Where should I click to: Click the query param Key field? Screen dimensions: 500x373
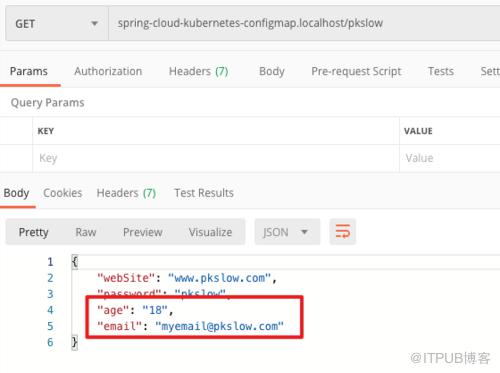(x=216, y=158)
